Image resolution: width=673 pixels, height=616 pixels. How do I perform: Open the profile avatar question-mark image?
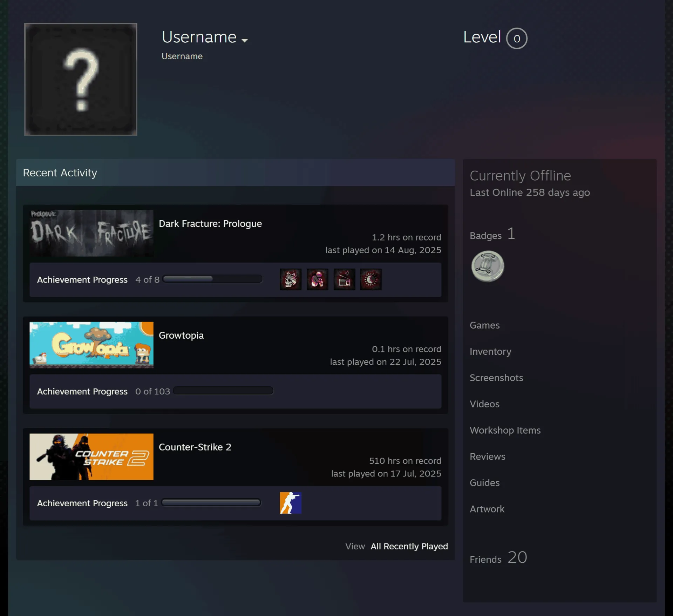[x=81, y=79]
